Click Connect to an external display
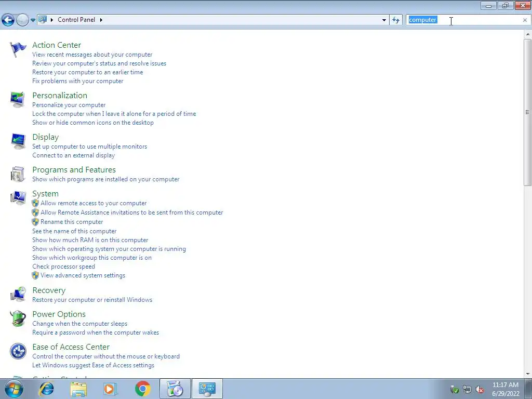The height and width of the screenshot is (399, 532). tap(74, 155)
